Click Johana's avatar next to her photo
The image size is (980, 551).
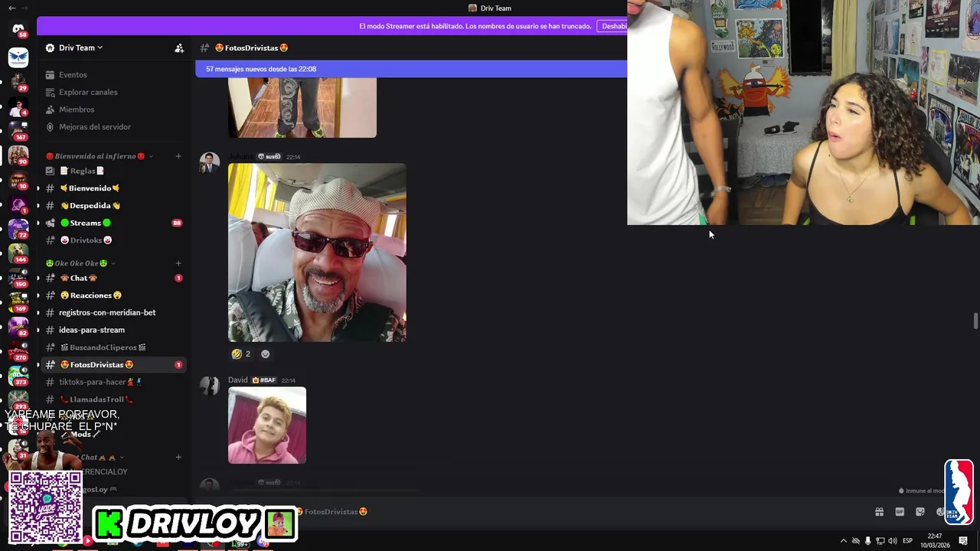tap(210, 162)
